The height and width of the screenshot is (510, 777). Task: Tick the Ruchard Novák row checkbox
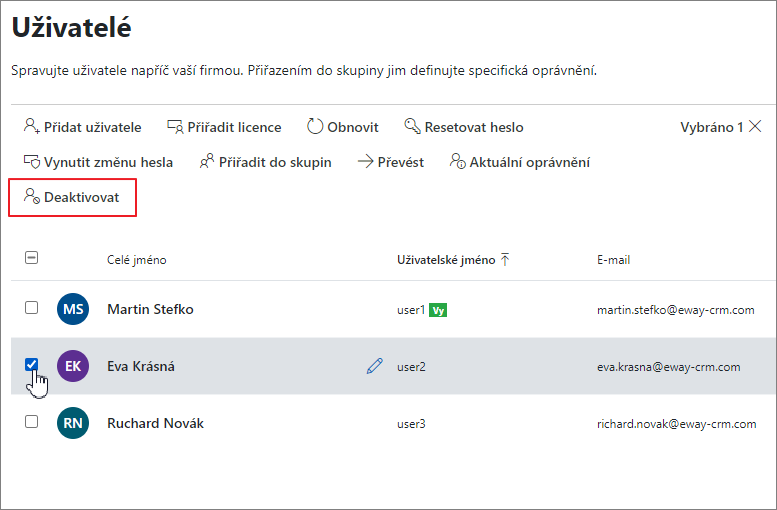pyautogui.click(x=31, y=422)
